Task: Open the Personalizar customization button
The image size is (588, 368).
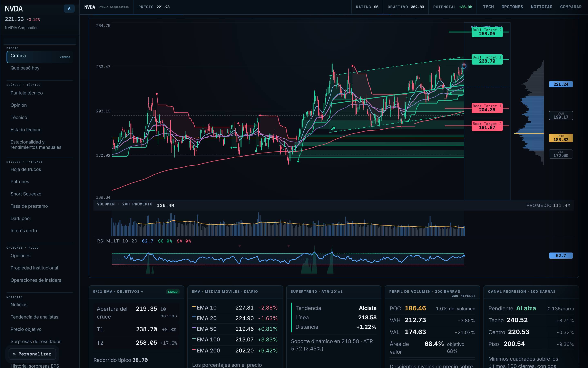Action: coord(32,354)
